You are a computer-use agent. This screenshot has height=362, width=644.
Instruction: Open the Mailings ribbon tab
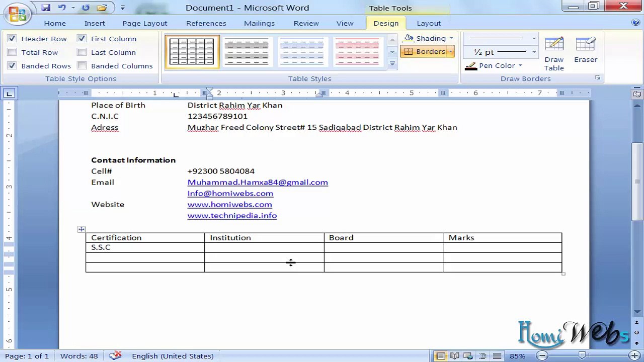(259, 23)
